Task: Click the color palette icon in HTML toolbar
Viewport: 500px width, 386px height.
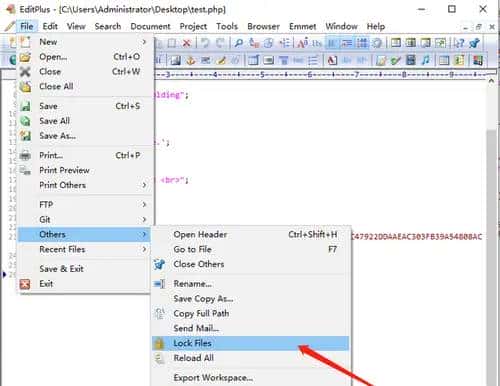Action: click(x=478, y=60)
